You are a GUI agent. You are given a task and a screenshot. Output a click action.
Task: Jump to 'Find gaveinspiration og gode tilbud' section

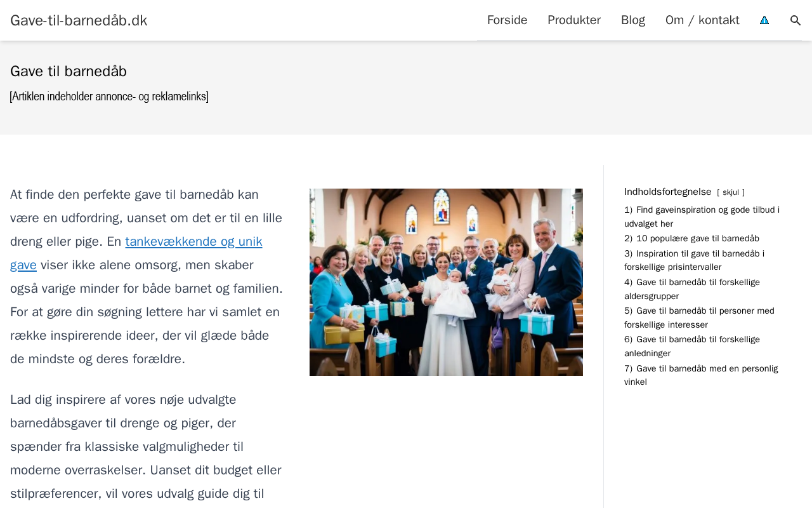[702, 217]
